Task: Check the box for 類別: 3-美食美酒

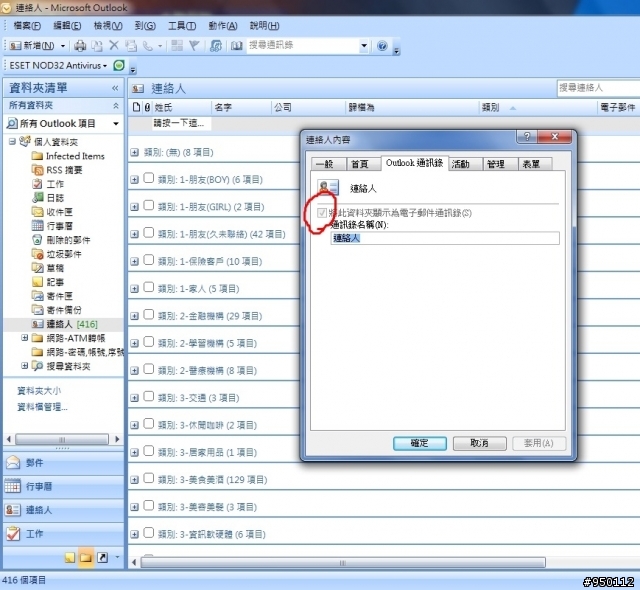Action: coord(149,478)
